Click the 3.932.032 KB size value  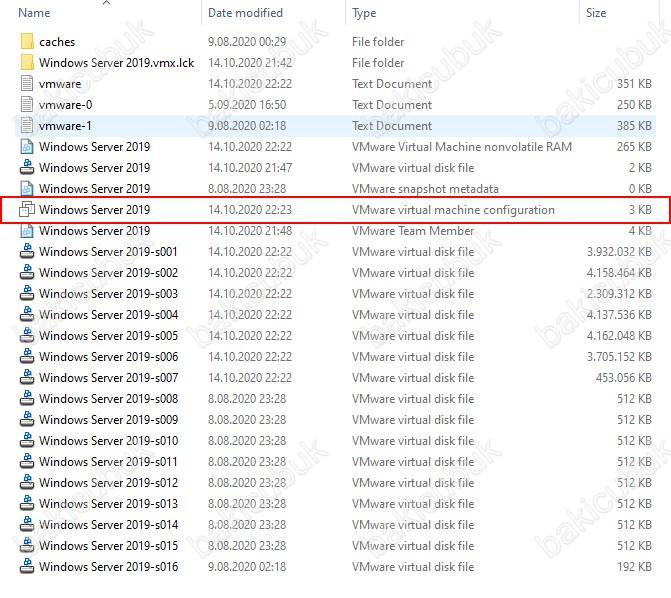(x=619, y=252)
